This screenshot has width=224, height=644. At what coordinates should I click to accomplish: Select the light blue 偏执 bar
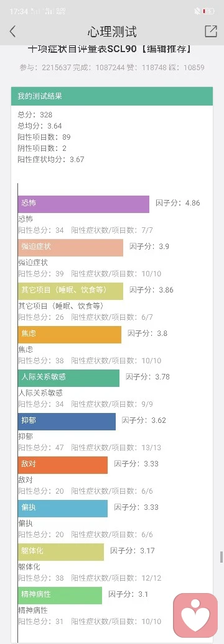63,509
